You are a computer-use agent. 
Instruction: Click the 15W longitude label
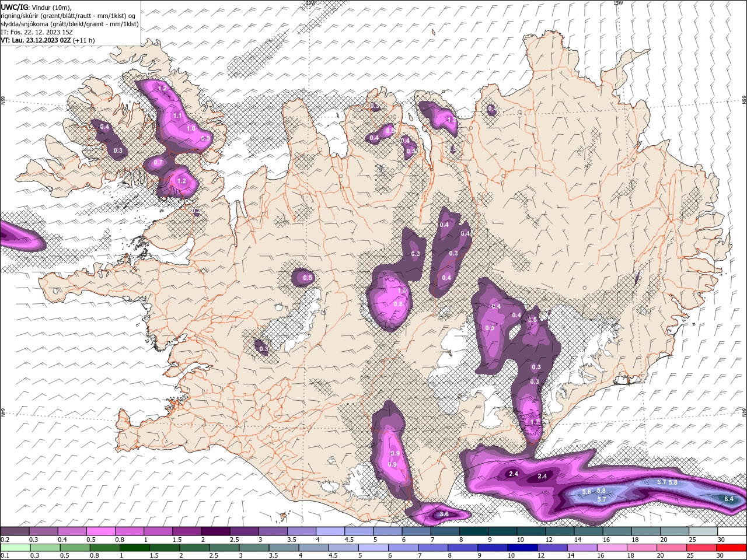[618, 3]
